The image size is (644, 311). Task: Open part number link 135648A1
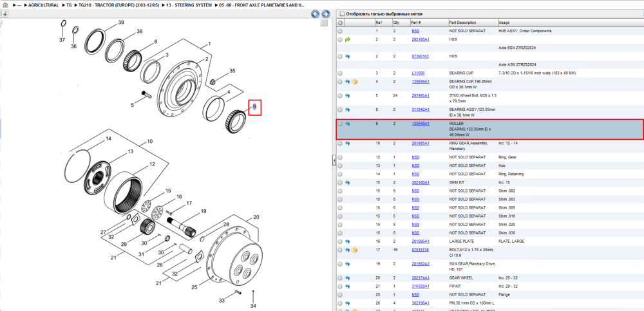point(420,123)
